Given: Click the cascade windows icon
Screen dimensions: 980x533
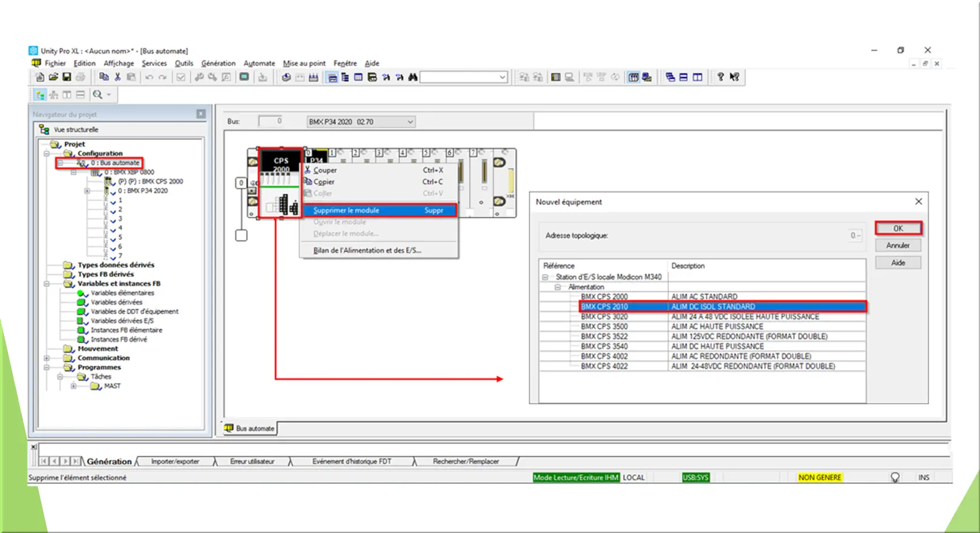Looking at the screenshot, I should (x=670, y=77).
